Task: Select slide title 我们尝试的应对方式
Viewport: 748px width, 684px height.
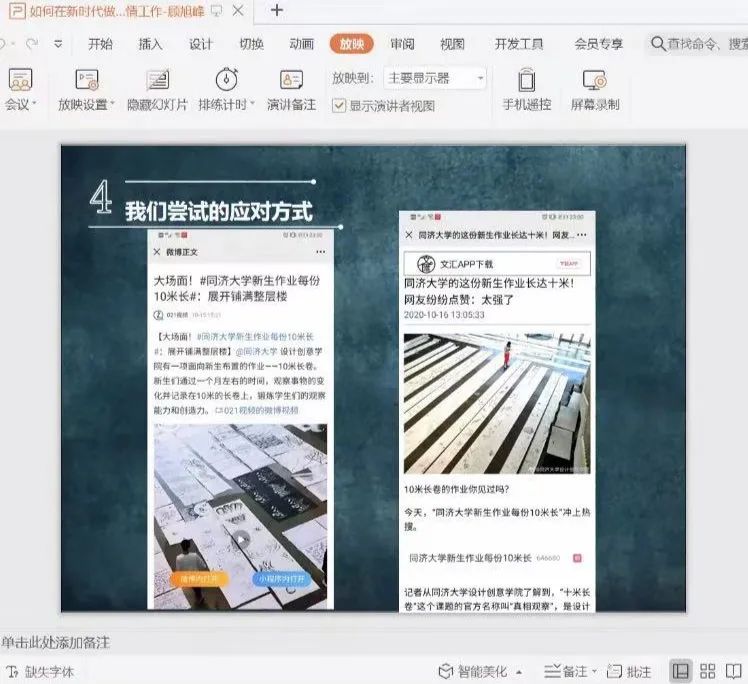Action: [x=219, y=211]
